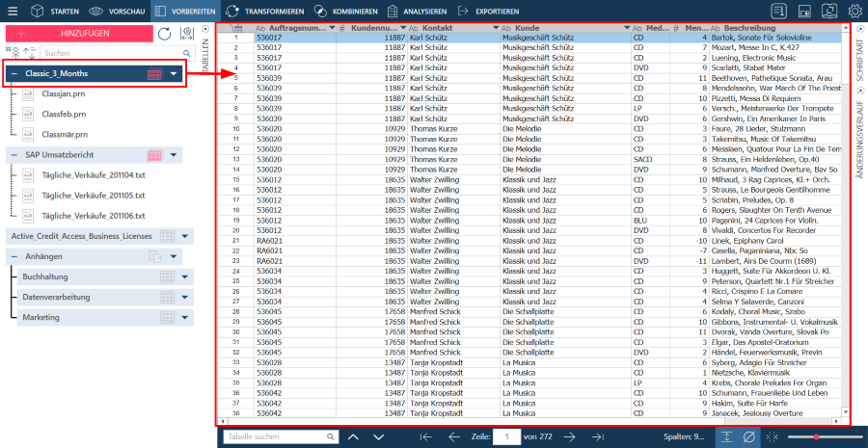
Task: Click the help book icon in top bar
Action: point(829,11)
